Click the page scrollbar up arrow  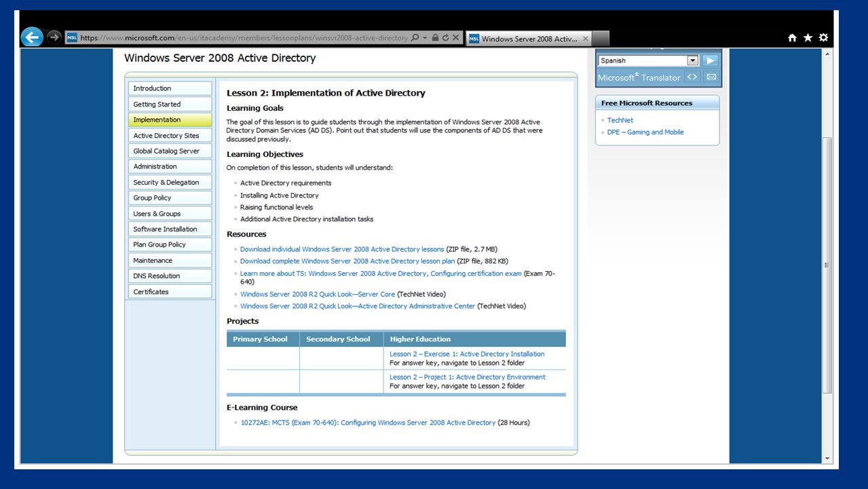coord(827,54)
